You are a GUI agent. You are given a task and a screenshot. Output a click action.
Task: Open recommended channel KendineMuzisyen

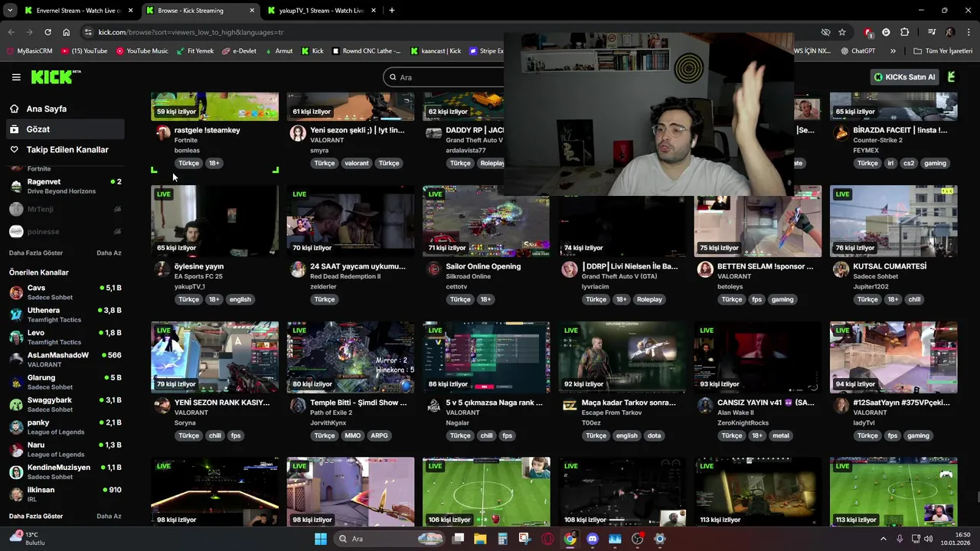[x=65, y=471]
